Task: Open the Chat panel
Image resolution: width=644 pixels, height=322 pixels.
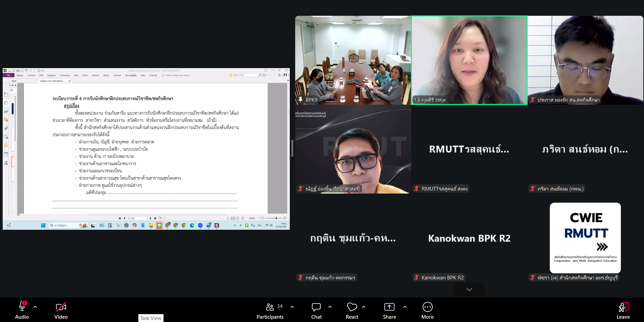Action: pyautogui.click(x=316, y=310)
